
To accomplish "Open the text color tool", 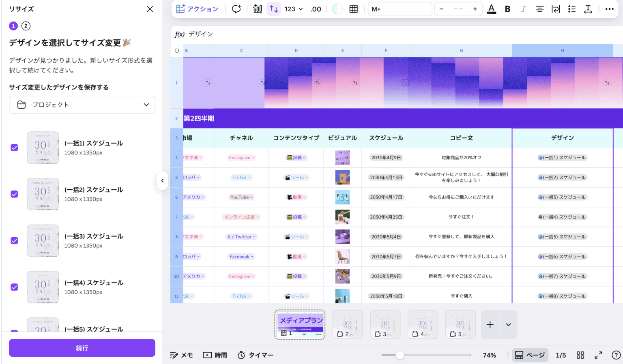I will point(491,9).
